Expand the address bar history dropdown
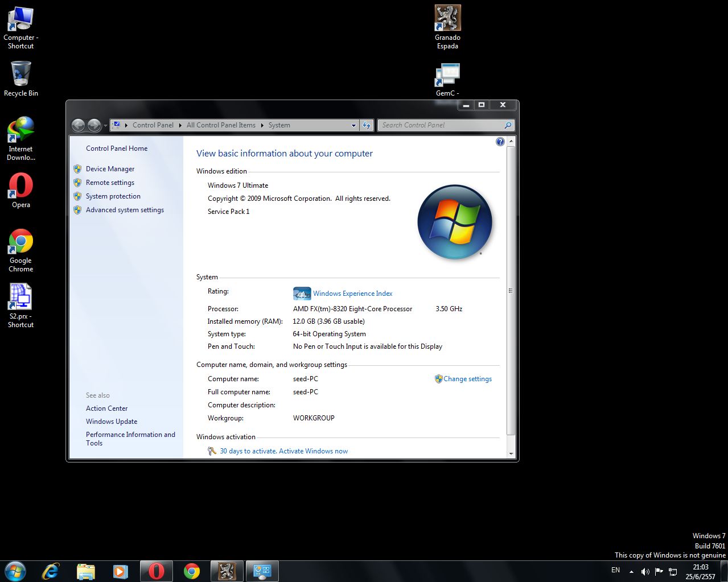 [353, 125]
